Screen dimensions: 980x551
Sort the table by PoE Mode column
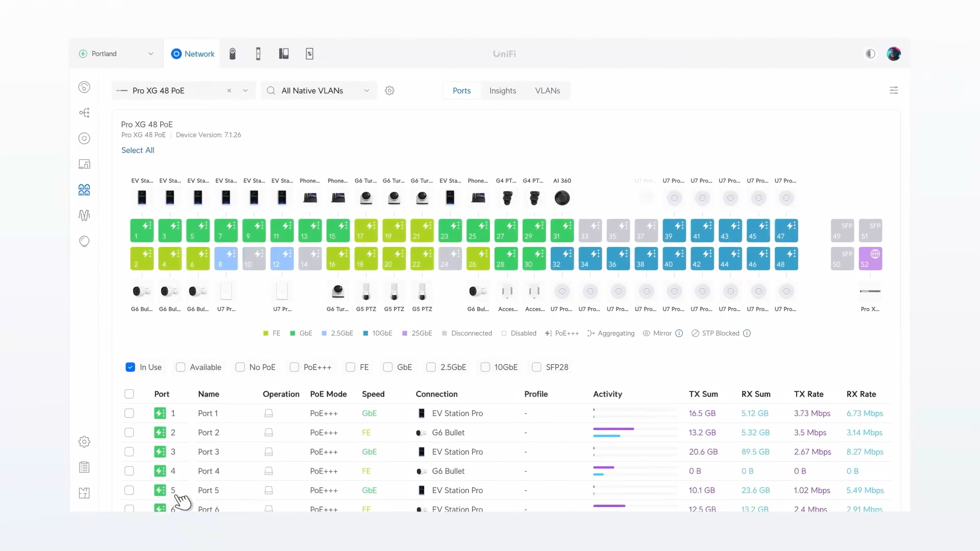pyautogui.click(x=328, y=394)
